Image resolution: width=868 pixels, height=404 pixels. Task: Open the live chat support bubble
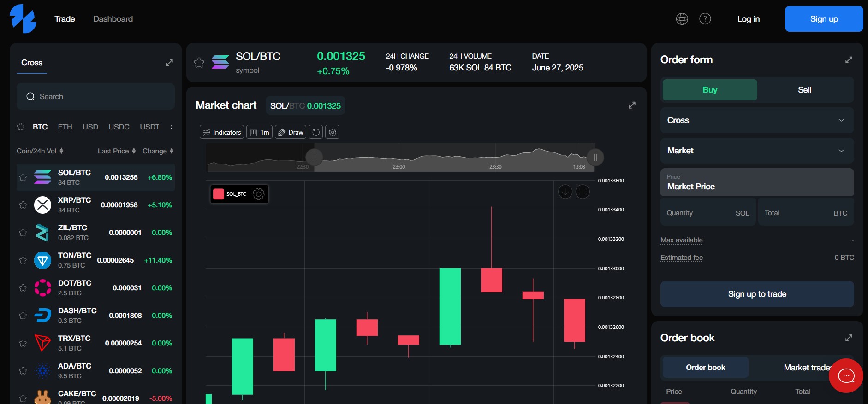pos(846,375)
